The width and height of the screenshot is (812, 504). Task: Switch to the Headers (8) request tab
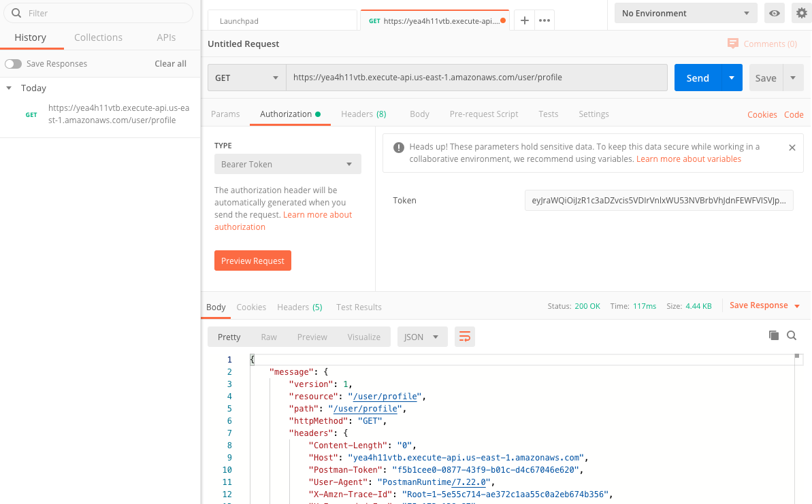tap(363, 114)
